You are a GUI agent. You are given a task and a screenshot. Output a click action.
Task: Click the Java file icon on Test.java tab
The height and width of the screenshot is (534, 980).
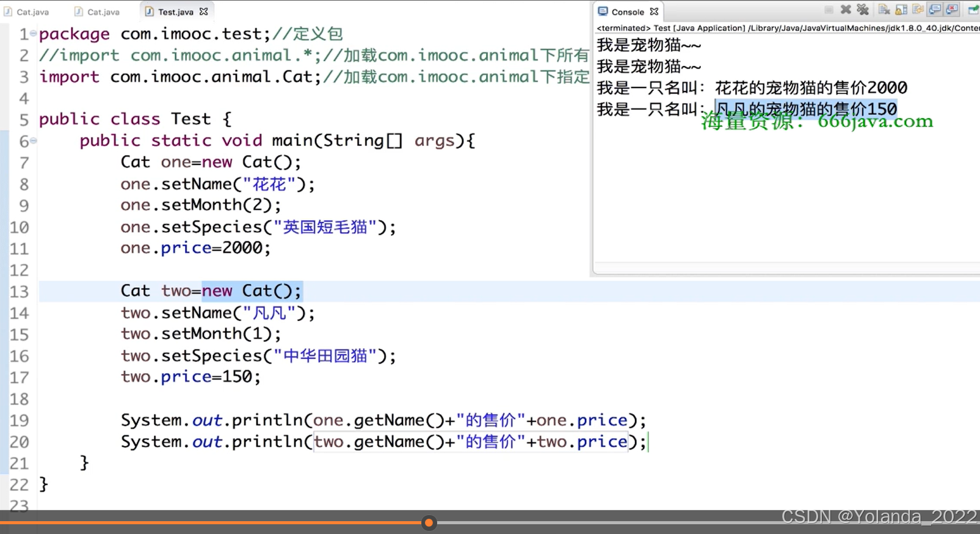[150, 12]
